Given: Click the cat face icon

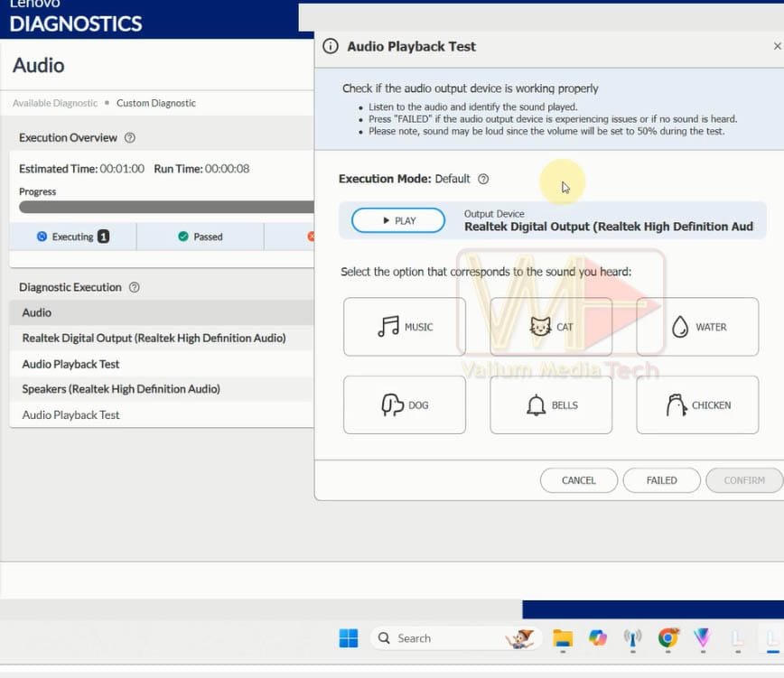Looking at the screenshot, I should click(x=540, y=327).
